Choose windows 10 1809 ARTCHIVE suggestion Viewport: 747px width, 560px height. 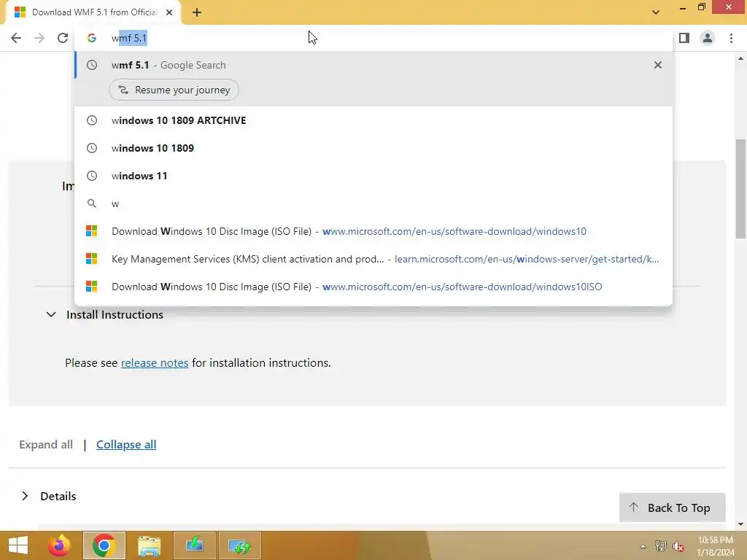point(373,120)
